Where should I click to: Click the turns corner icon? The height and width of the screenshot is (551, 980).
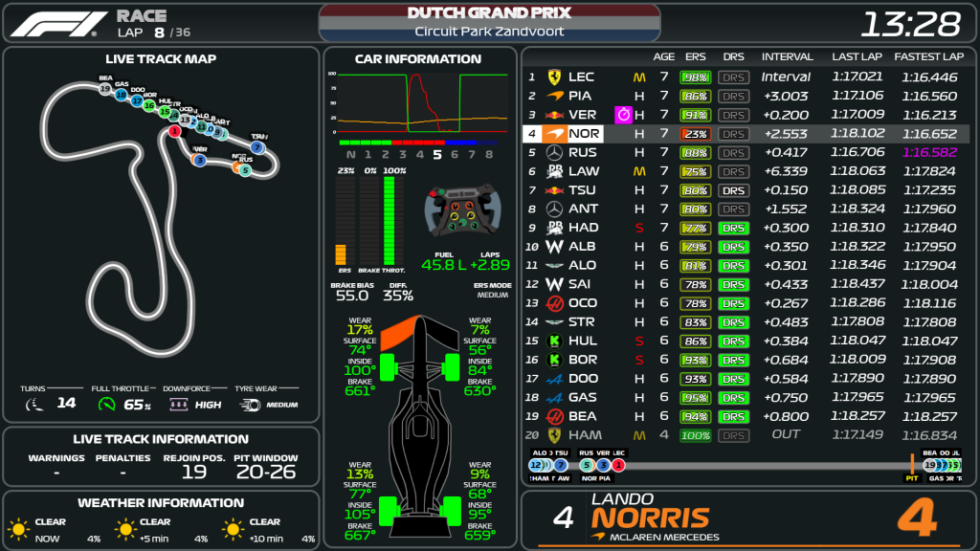pyautogui.click(x=34, y=405)
